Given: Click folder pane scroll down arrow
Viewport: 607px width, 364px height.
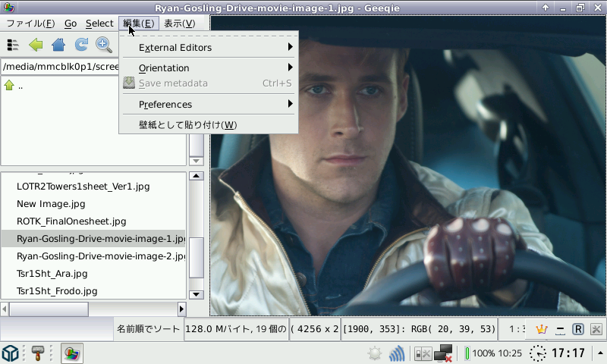Looking at the screenshot, I should 197,161.
